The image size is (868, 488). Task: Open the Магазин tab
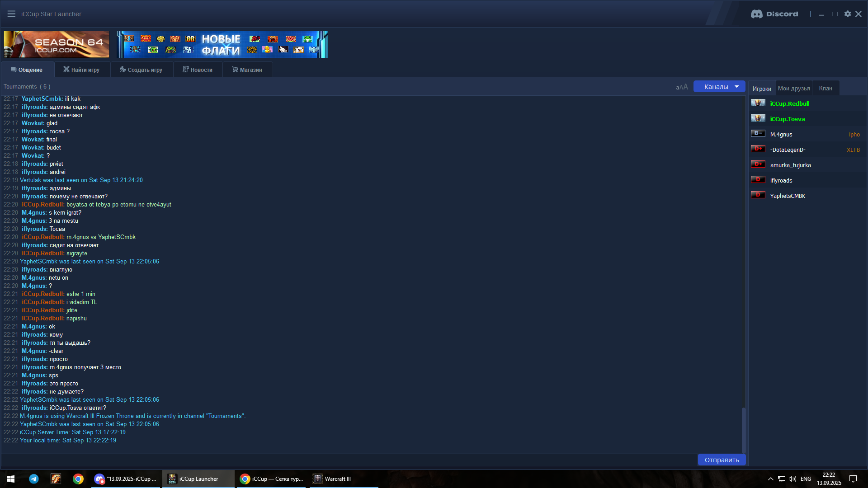pos(247,70)
